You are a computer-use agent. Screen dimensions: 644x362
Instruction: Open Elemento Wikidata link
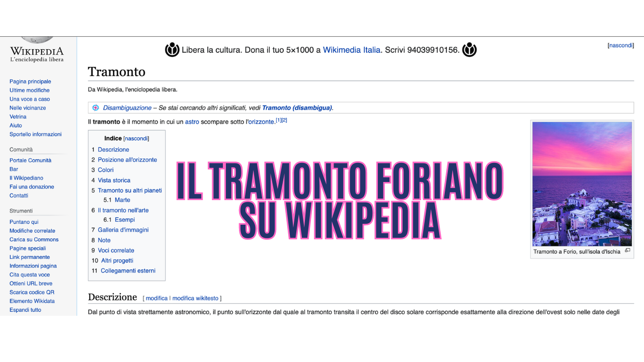32,301
